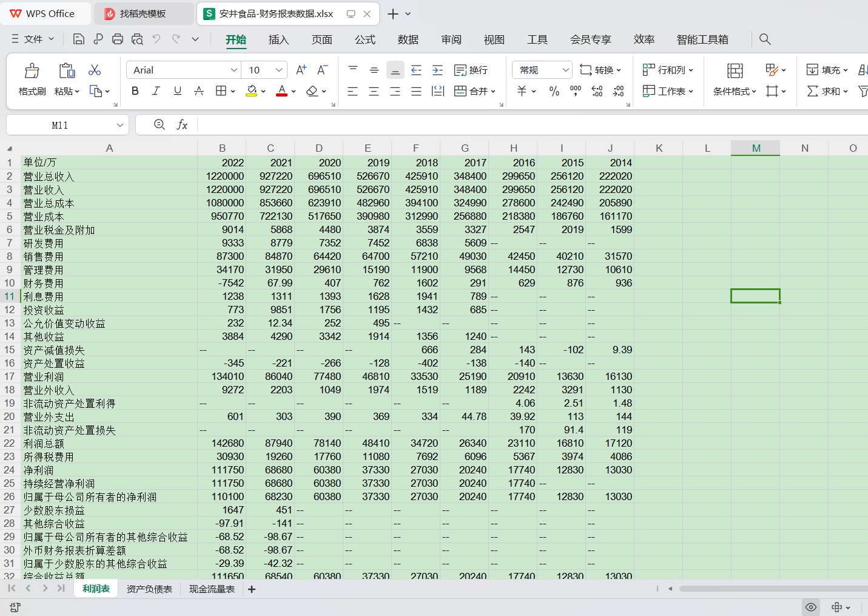Click horizontal scrollbar at bottom
Screen dimensions: 868x616
pyautogui.click(x=773, y=589)
